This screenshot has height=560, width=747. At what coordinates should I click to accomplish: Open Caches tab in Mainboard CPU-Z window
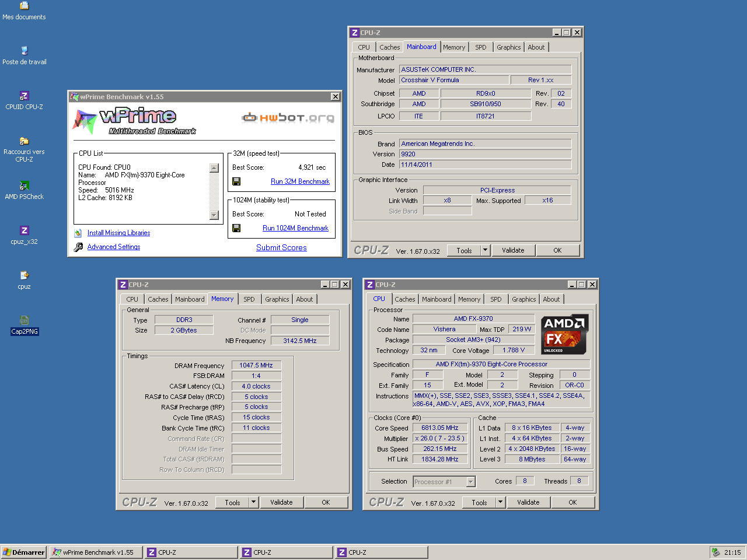pos(389,47)
